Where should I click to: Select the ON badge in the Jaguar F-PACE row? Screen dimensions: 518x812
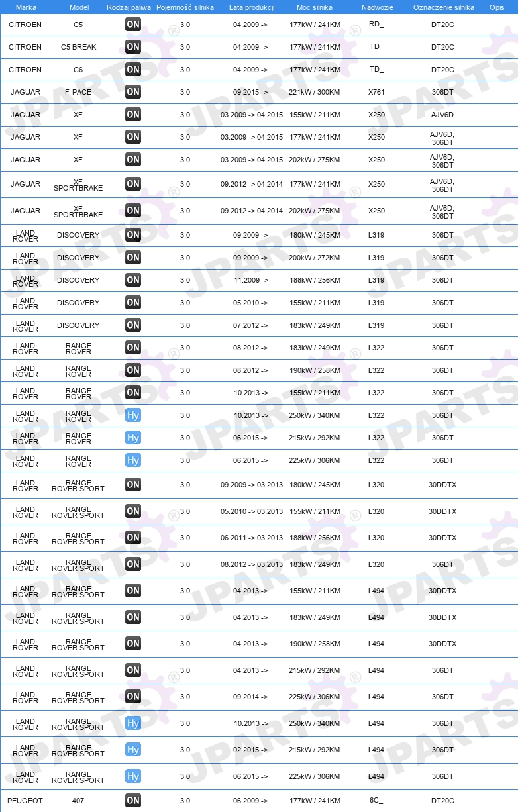[133, 92]
